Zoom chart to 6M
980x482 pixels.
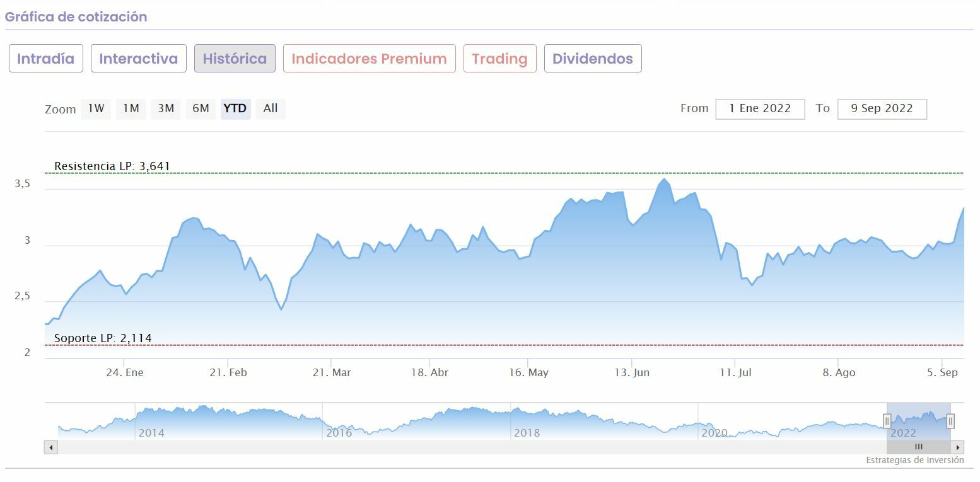pyautogui.click(x=201, y=108)
